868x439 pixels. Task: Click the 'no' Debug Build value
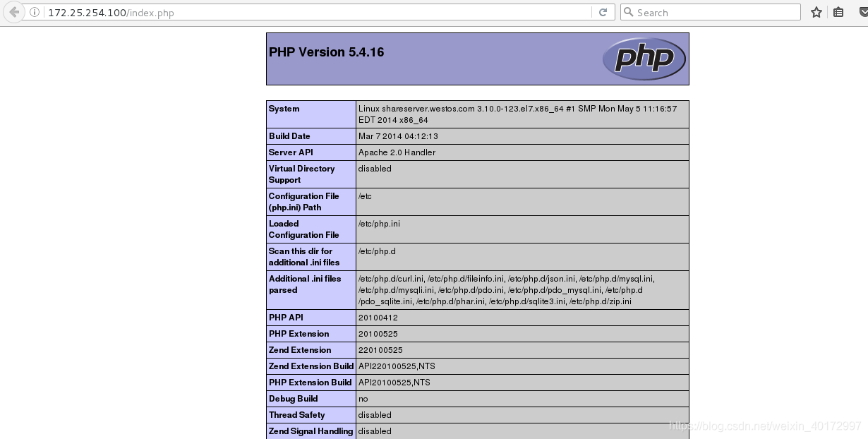pos(363,399)
